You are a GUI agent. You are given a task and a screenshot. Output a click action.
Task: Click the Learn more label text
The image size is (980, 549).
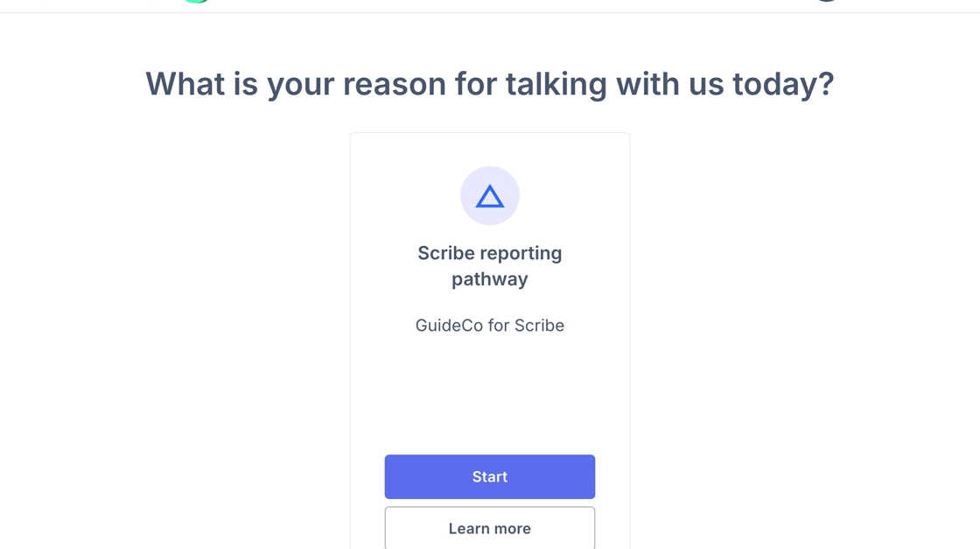[x=490, y=529]
